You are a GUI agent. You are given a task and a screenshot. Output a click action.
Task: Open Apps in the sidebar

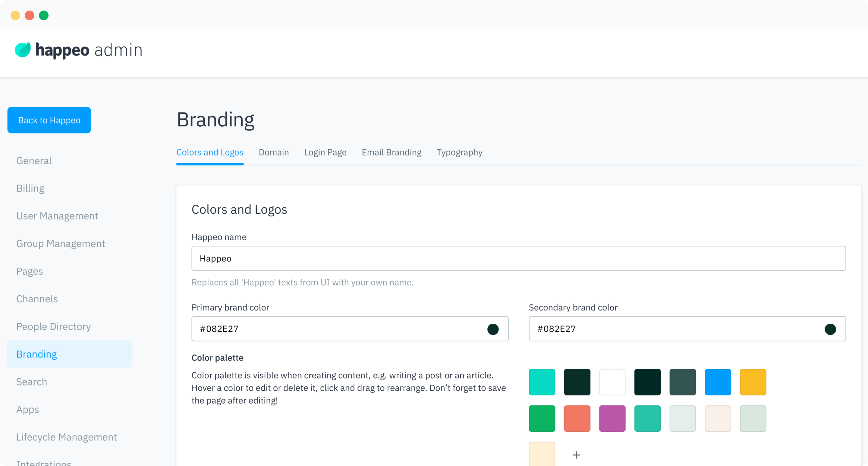click(x=28, y=409)
